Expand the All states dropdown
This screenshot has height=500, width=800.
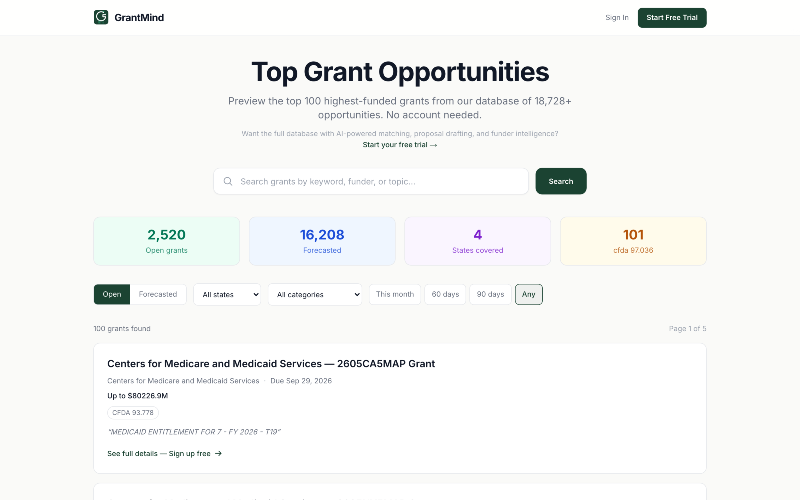pyautogui.click(x=227, y=294)
